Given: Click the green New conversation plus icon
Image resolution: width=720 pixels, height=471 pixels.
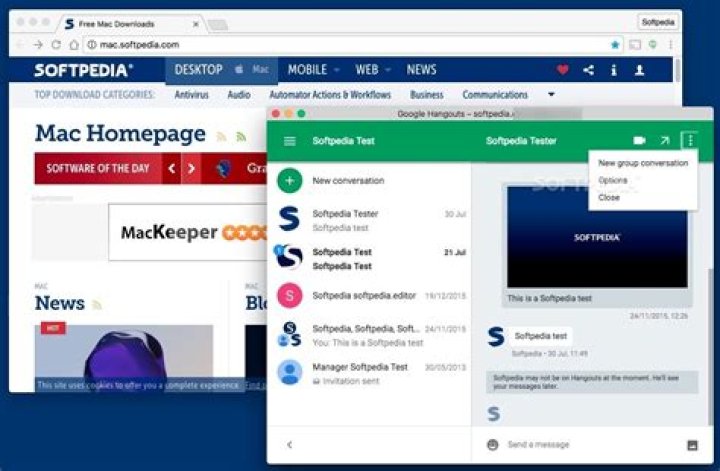Looking at the screenshot, I should coord(290,180).
